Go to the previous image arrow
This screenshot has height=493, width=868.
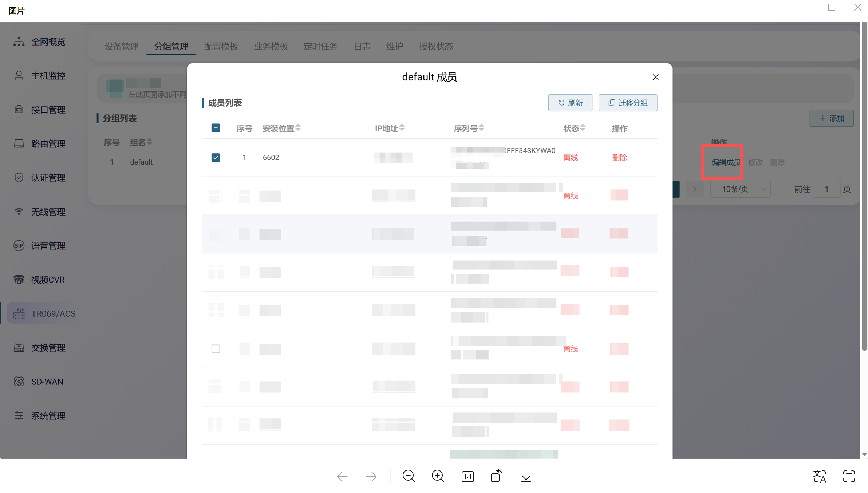tap(342, 476)
